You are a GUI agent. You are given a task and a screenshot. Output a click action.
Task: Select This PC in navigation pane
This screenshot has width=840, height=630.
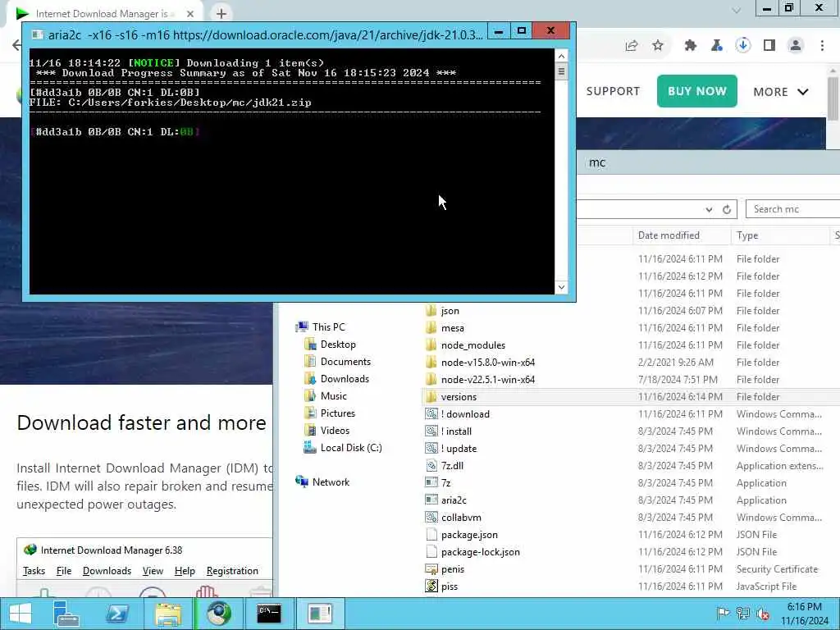pos(328,326)
